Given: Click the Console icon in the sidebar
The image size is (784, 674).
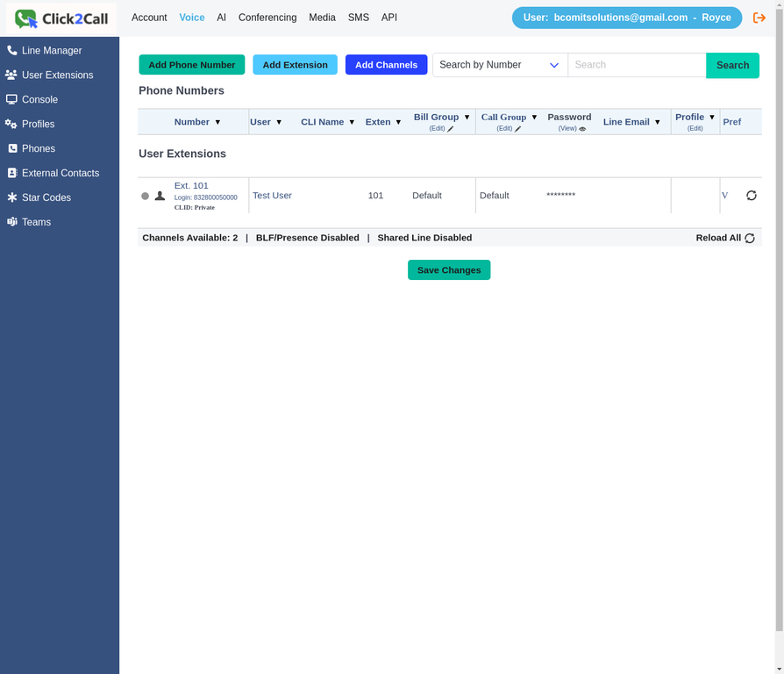Looking at the screenshot, I should pyautogui.click(x=12, y=99).
